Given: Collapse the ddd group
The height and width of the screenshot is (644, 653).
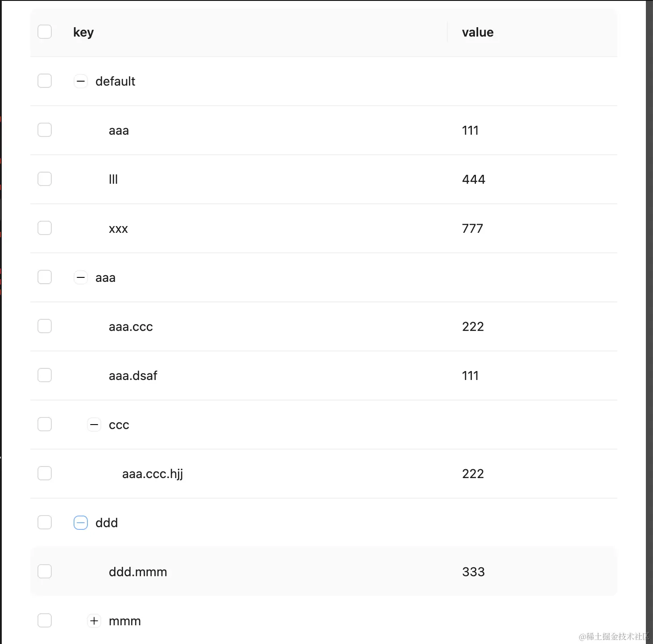Looking at the screenshot, I should click(x=81, y=523).
